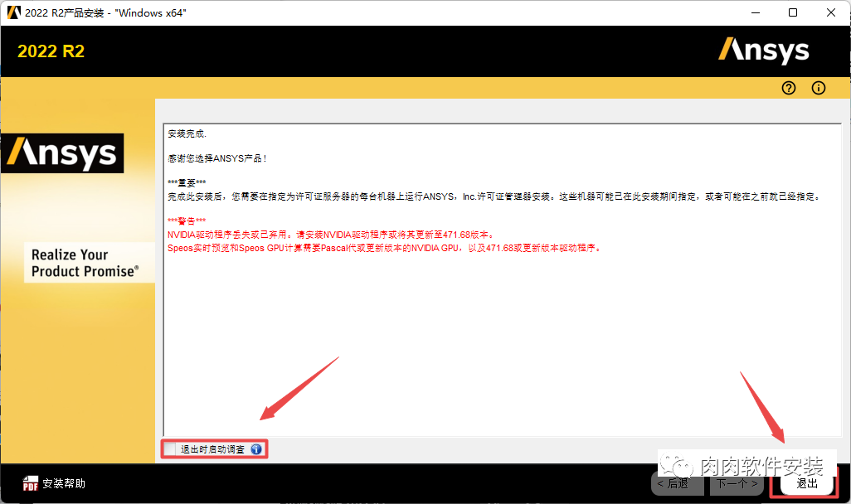Select the 感谢您选择ANSYS产品 line
851x504 pixels.
tap(216, 158)
